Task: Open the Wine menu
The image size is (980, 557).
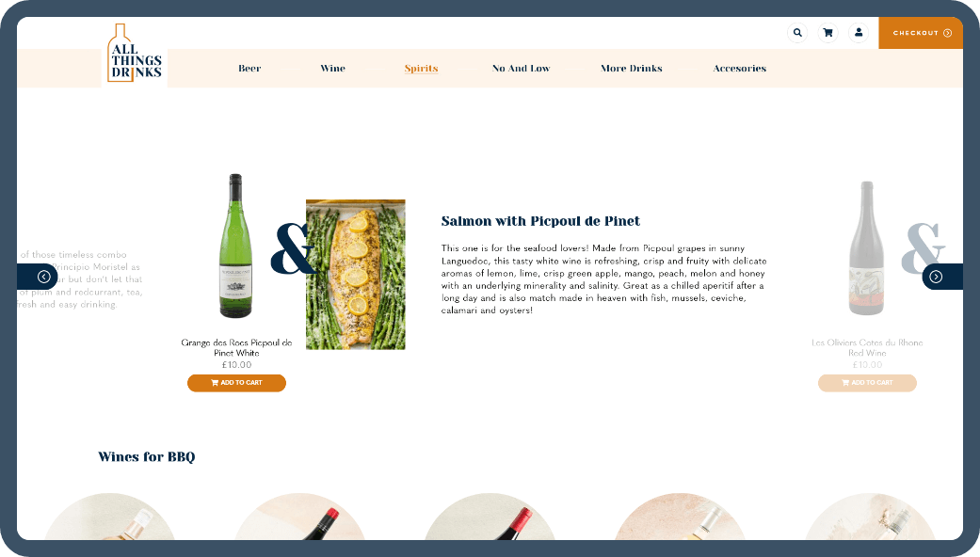Action: (332, 68)
